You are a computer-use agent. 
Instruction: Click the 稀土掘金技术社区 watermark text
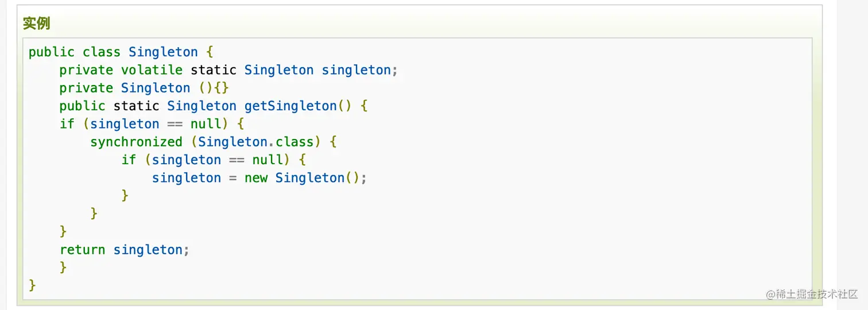tap(815, 294)
